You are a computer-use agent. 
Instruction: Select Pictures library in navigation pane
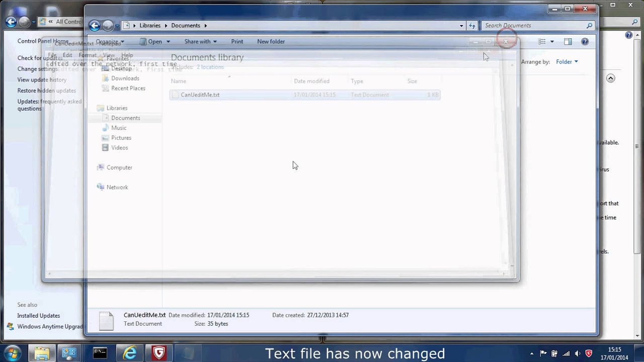pos(121,138)
